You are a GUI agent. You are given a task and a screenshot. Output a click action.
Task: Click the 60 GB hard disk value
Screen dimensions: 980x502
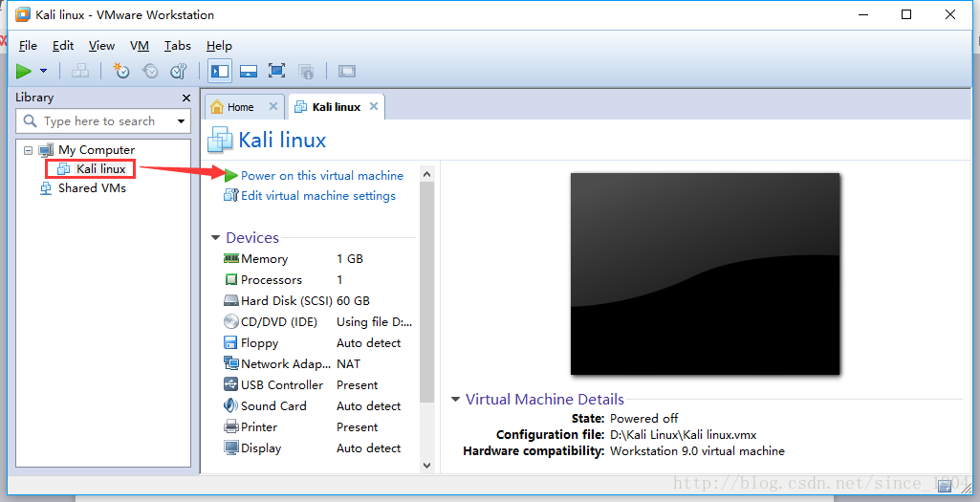[x=353, y=300]
